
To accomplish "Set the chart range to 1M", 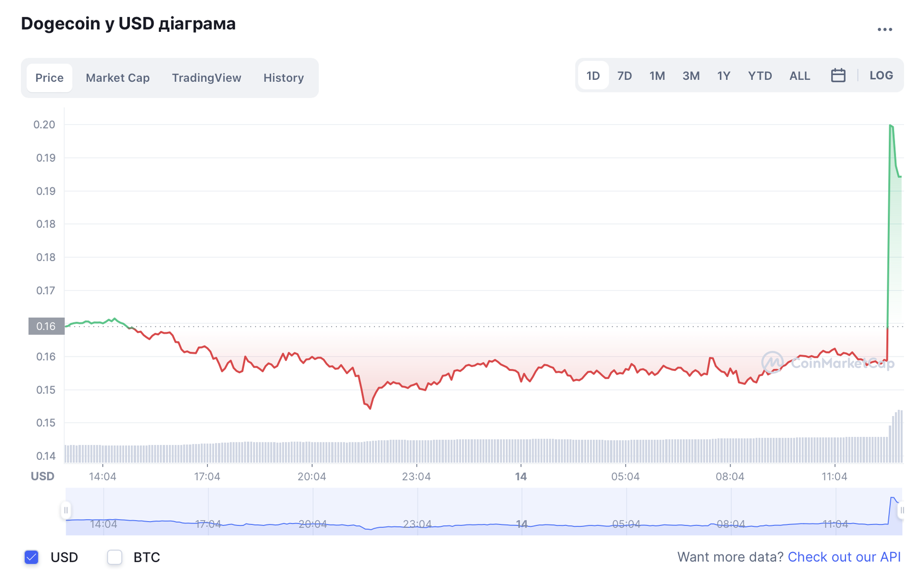I will [x=657, y=76].
